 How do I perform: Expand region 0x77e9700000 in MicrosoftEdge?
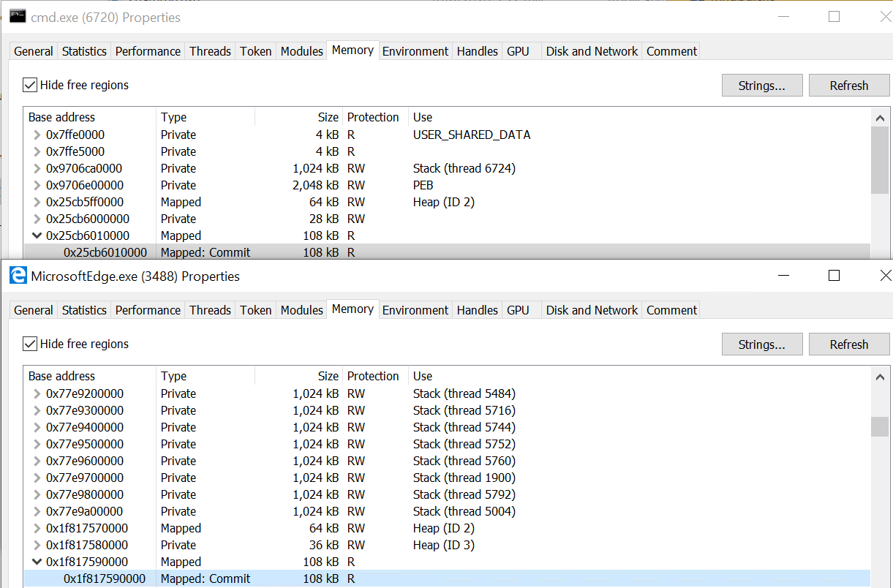tap(37, 478)
